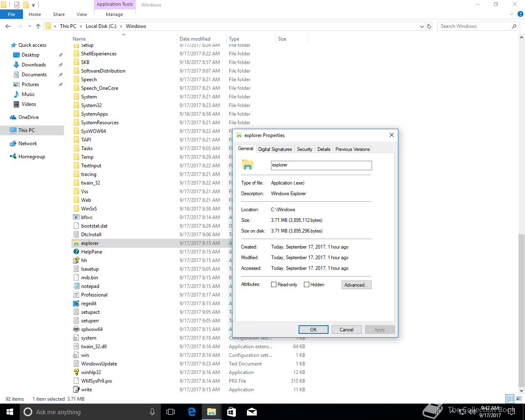Open the Windows Start menu
This screenshot has height=420, width=525.
[x=10, y=412]
